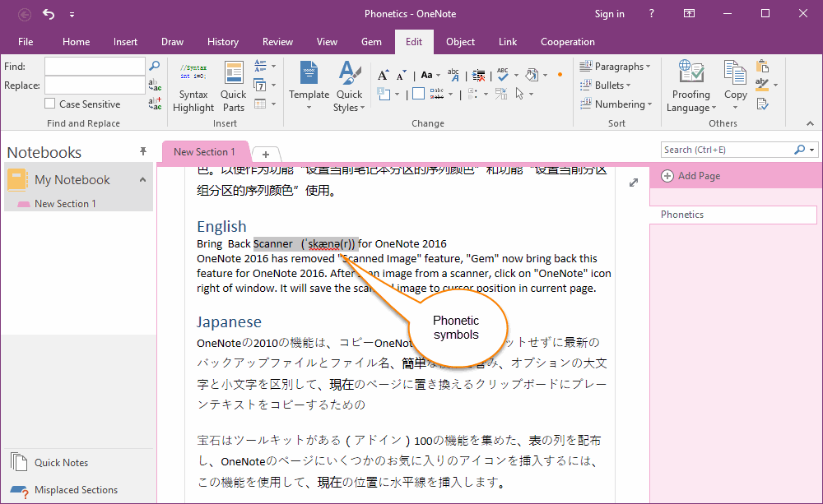Open the Cooperation menu
The image size is (823, 504).
point(568,42)
